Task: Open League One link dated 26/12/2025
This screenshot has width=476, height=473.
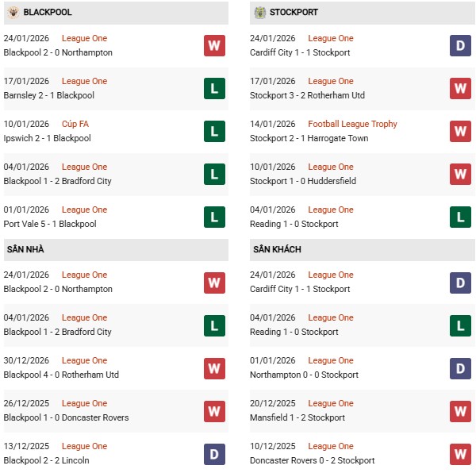Action: [x=84, y=403]
